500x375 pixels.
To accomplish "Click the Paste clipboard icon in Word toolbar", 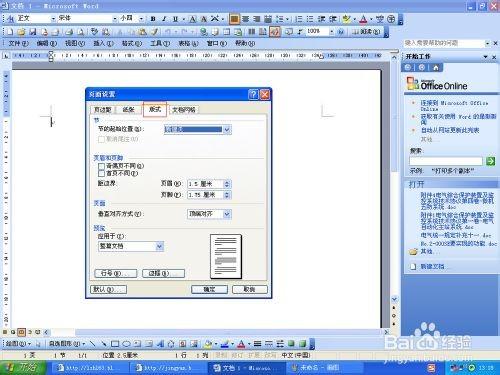I will [x=143, y=32].
